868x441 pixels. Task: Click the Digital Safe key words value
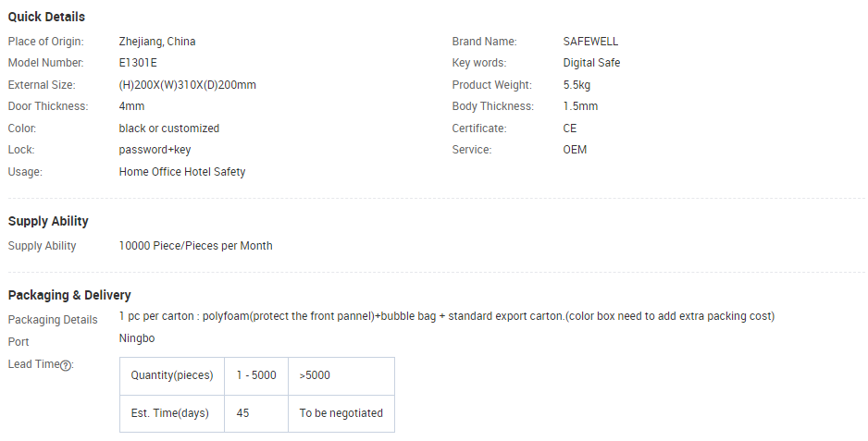591,63
